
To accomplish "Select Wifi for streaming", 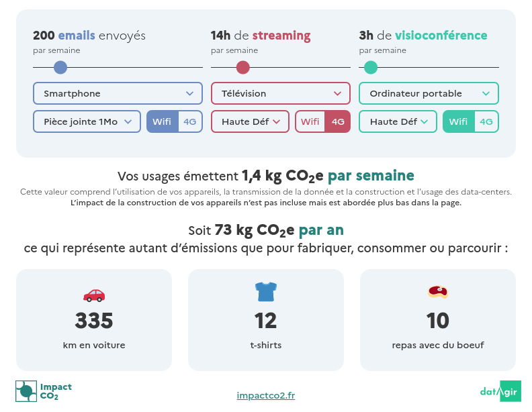I will click(310, 121).
